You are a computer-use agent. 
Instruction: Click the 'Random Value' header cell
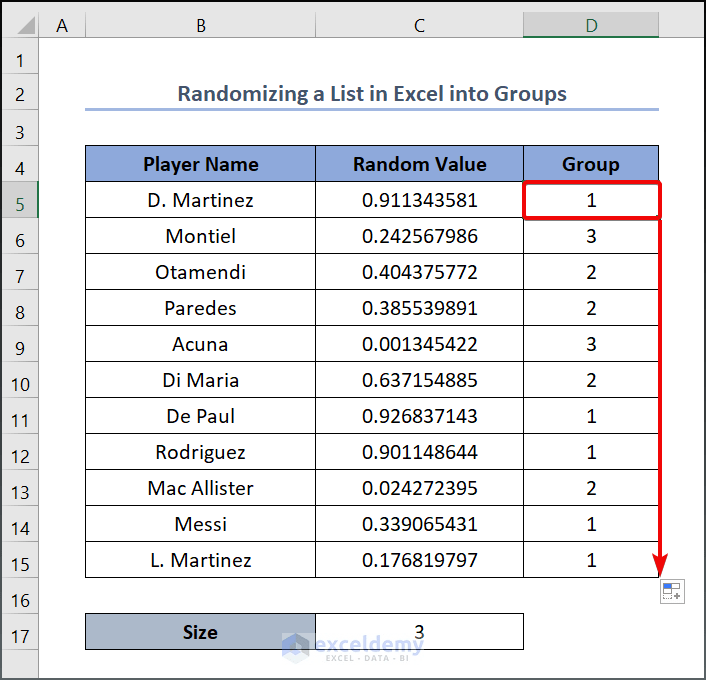tap(419, 164)
